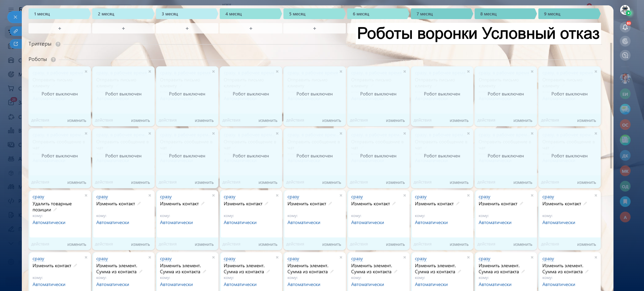Open the ОС user avatar in the right sidebar
Viewport: 644px width, 291px height.
tap(625, 125)
